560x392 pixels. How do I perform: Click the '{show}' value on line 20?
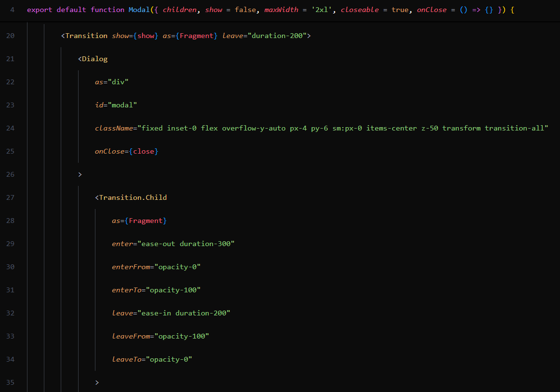146,36
